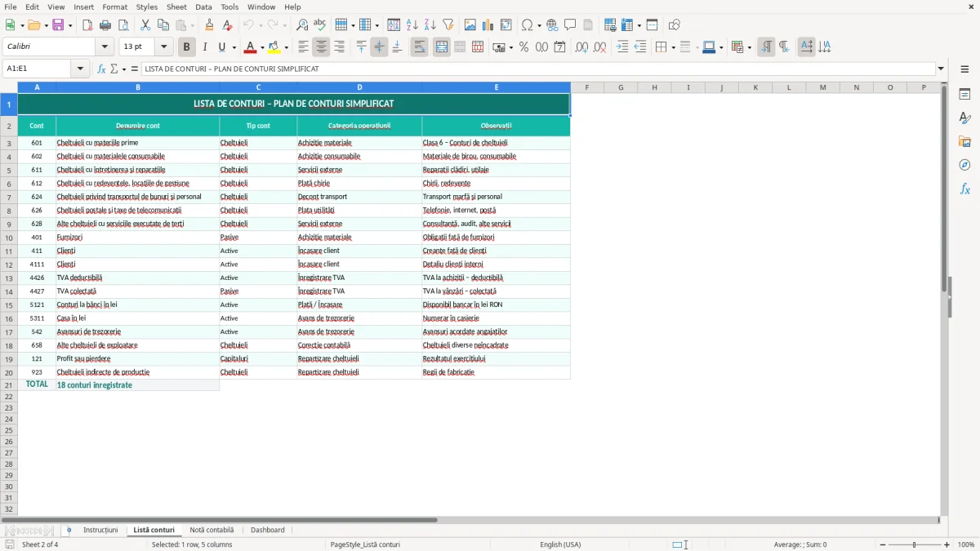Screen dimensions: 980x551
Task: Open Borders dropdown arrow
Action: pyautogui.click(x=673, y=47)
